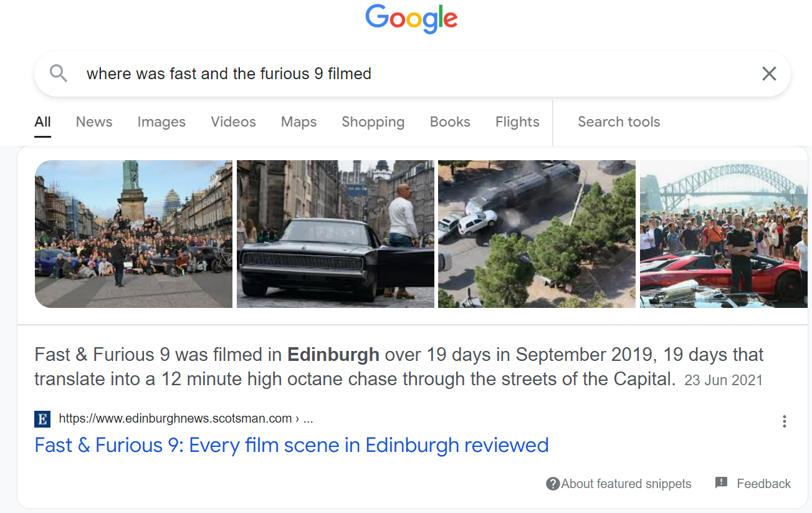Click the Feedback link
Viewport: 812px width, 513px height.
pos(763,484)
